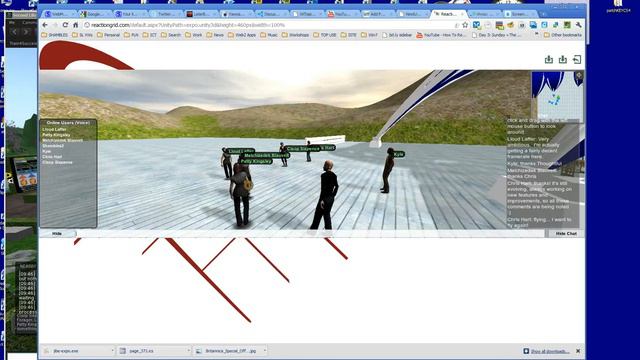Open the Day 3: Sunday bookmark

[x=496, y=35]
